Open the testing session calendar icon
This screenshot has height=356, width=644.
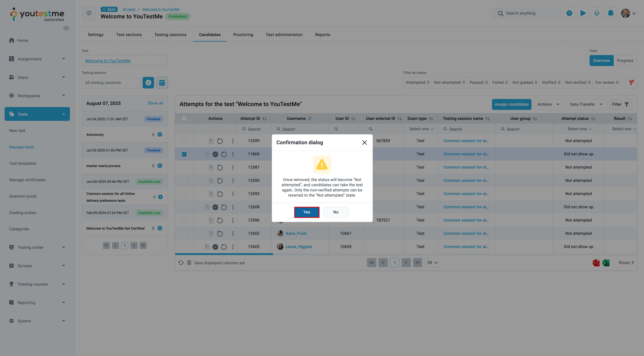pos(162,83)
